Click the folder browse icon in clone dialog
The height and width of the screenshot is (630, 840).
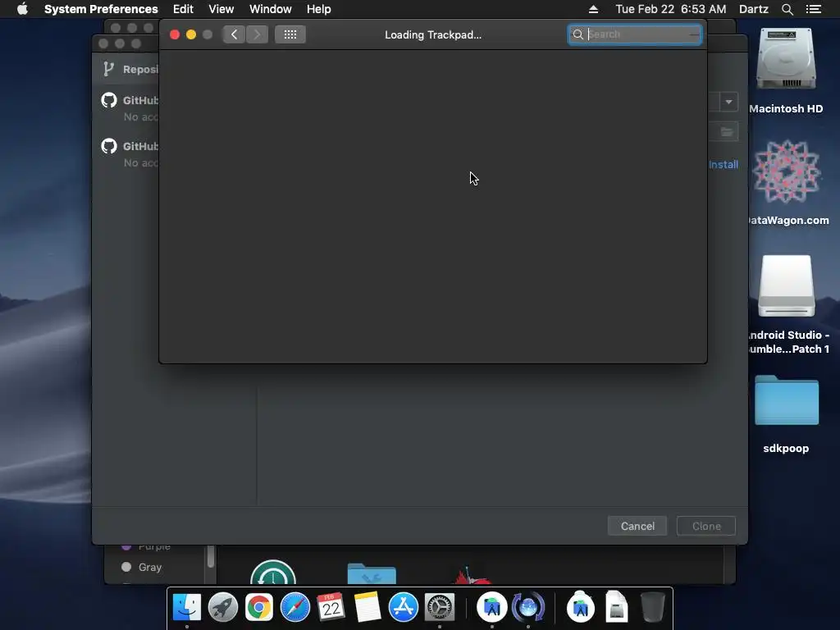(727, 132)
